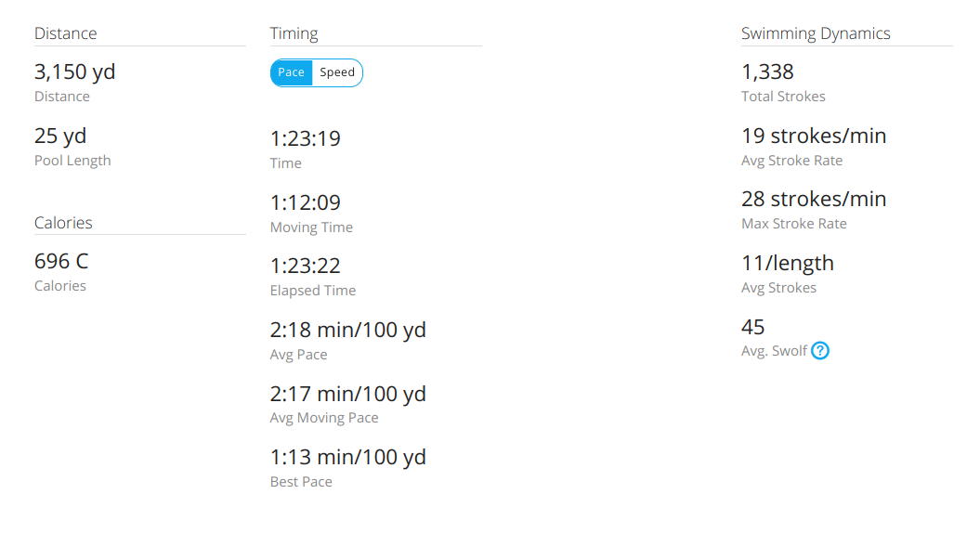
Task: Click the 696 C calories value
Action: [x=61, y=262]
